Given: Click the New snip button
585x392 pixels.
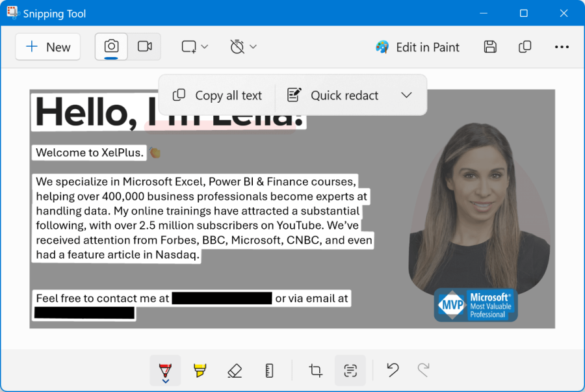Looking at the screenshot, I should coord(48,47).
